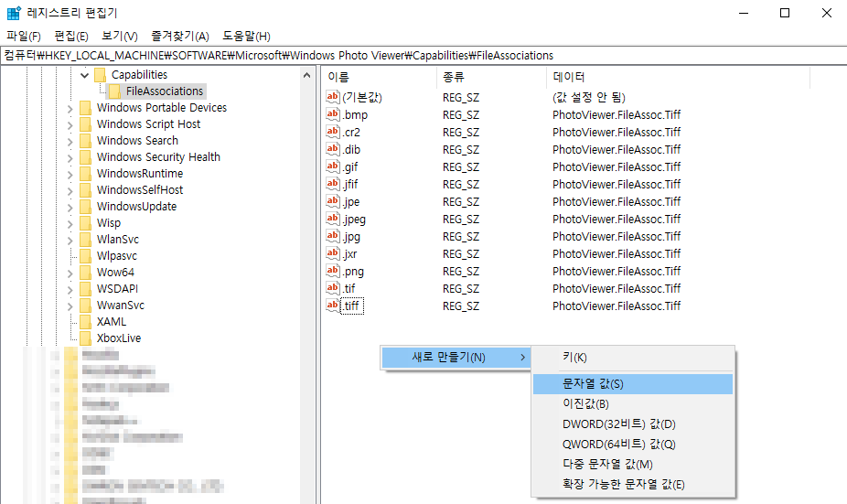Viewport: 847px width, 504px height.
Task: Click the (값 설정 안 됨) data cell
Action: tap(589, 97)
